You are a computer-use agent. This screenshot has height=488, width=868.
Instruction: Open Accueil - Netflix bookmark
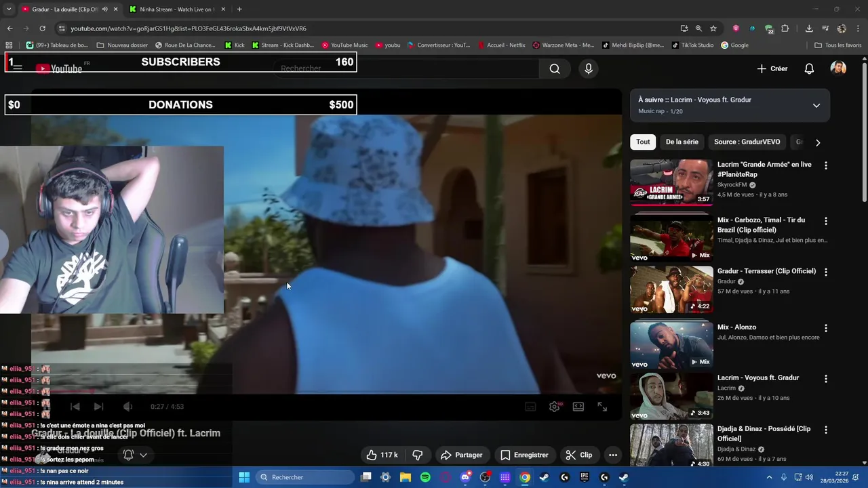501,45
